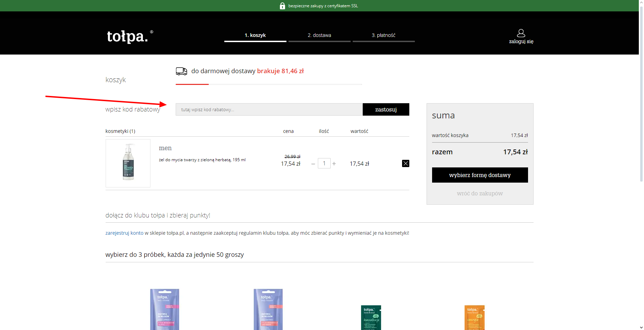
Task: Click the wartość koszyka label
Action: pyautogui.click(x=450, y=135)
